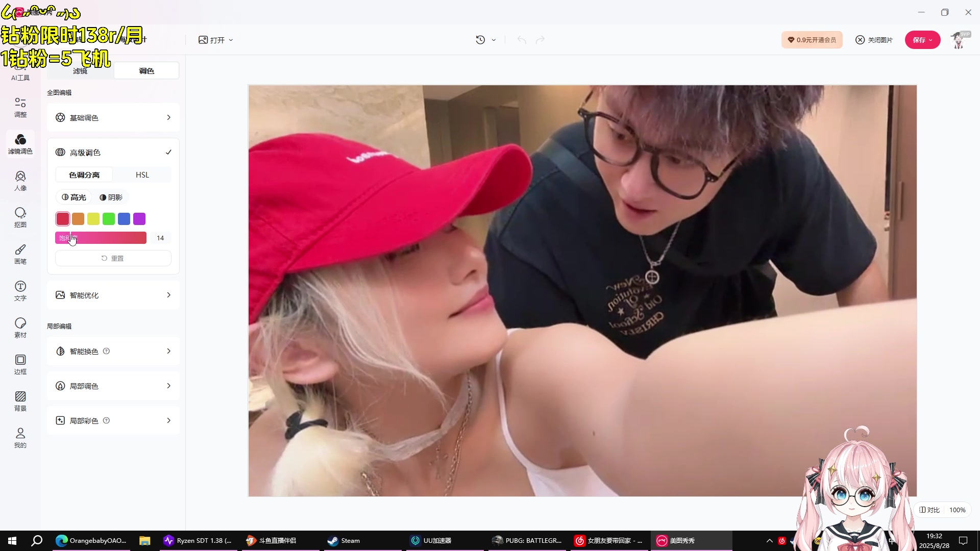Open the taskbar search icon
The image size is (980, 551).
37,541
